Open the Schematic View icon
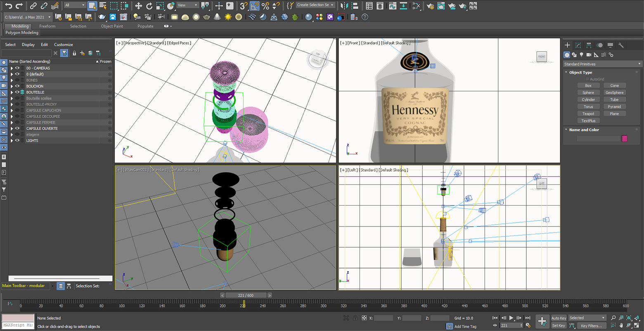 (417, 6)
